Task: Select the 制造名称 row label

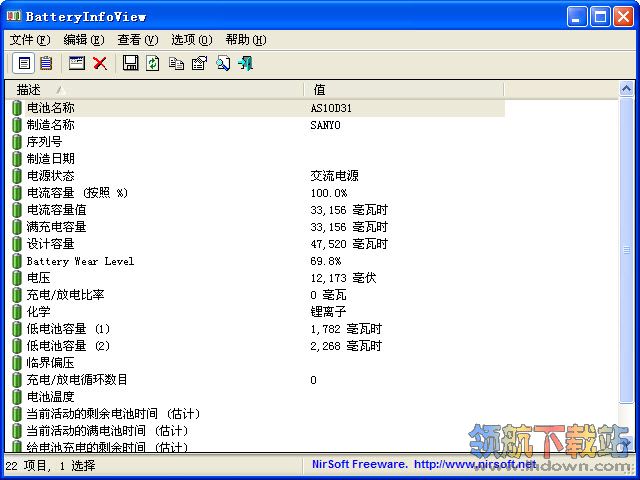Action: point(51,125)
